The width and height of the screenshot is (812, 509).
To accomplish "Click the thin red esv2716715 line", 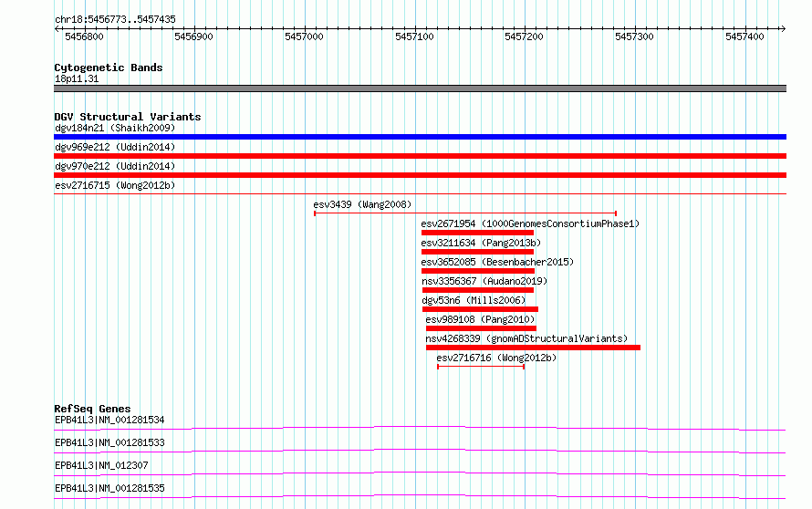I will (420, 193).
